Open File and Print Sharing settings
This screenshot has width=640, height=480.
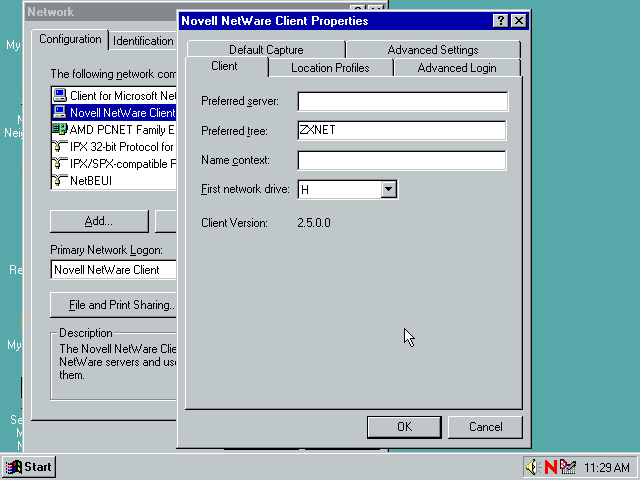tap(113, 305)
